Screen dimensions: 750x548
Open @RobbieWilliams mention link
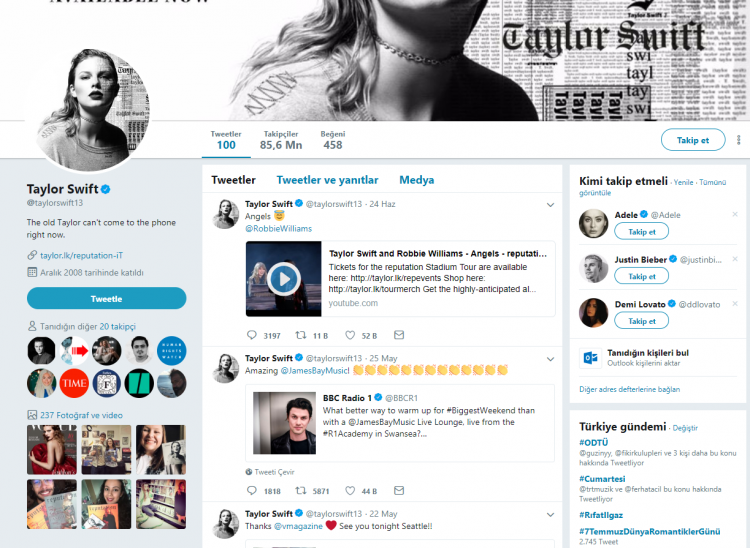coord(278,229)
